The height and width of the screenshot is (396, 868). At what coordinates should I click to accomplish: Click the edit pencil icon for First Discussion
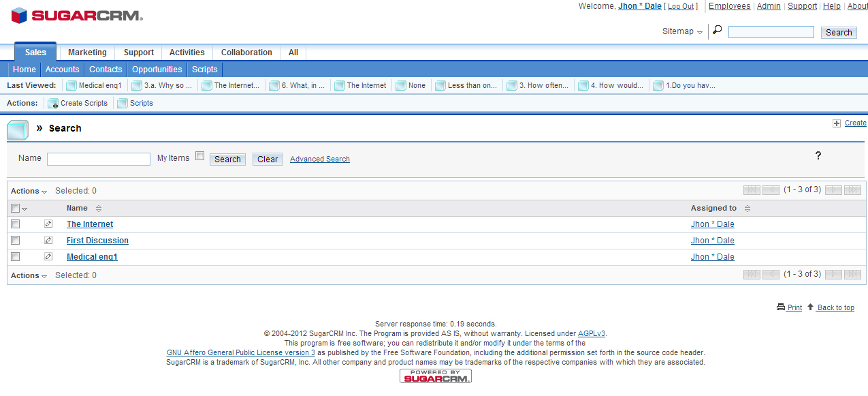[48, 241]
